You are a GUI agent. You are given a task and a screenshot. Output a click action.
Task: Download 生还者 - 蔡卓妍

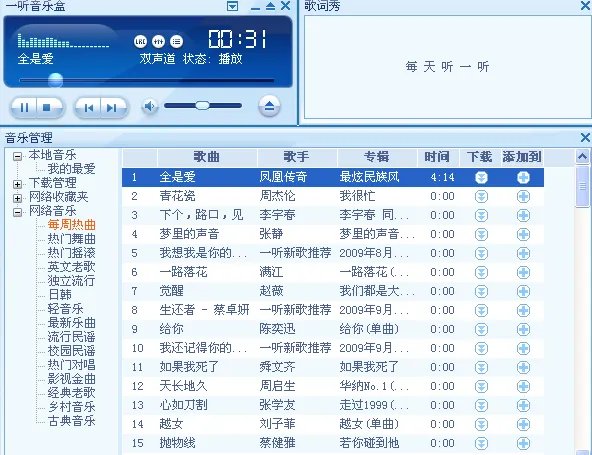pos(481,310)
